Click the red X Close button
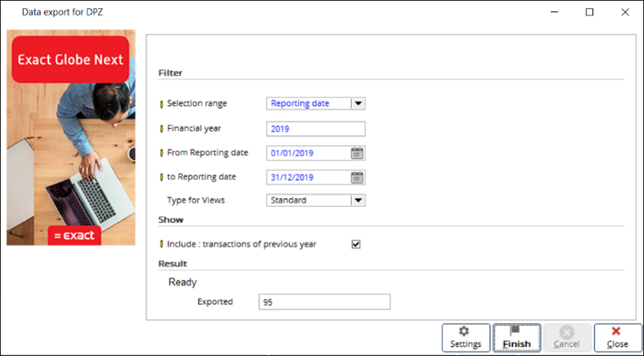 (x=617, y=337)
